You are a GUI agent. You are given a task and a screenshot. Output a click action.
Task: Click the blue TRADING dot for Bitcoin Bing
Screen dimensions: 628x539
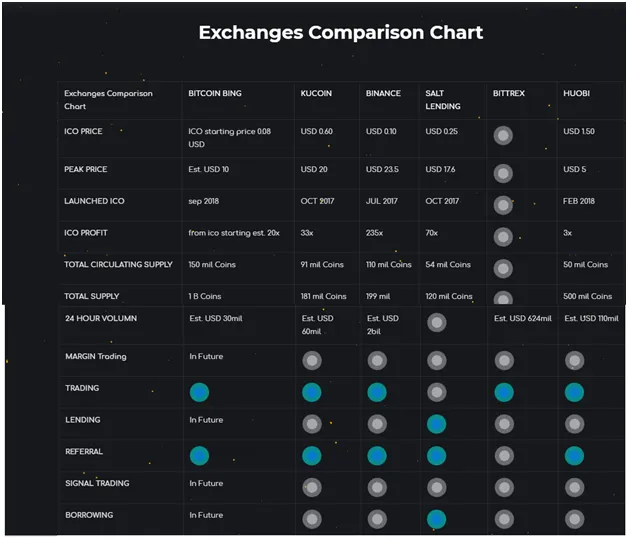pyautogui.click(x=199, y=392)
